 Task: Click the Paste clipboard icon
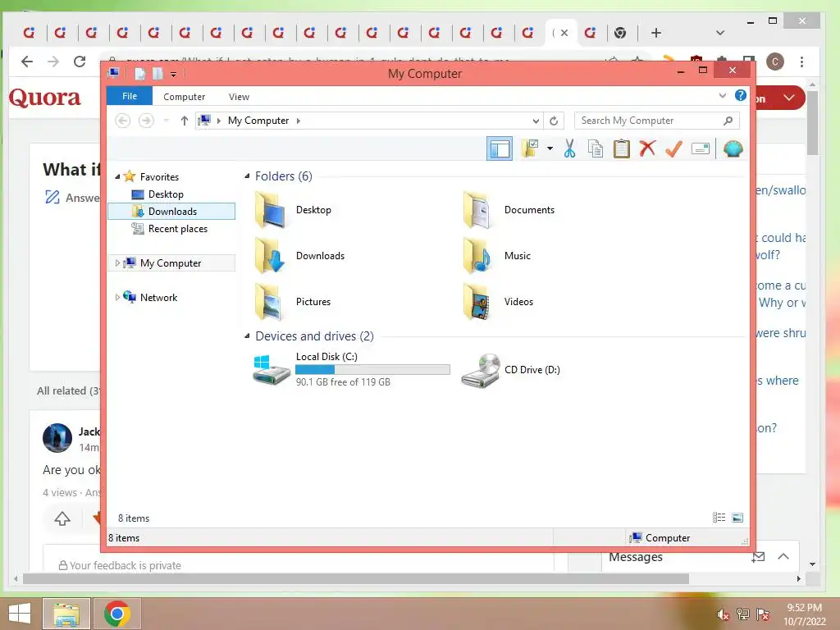click(x=622, y=148)
